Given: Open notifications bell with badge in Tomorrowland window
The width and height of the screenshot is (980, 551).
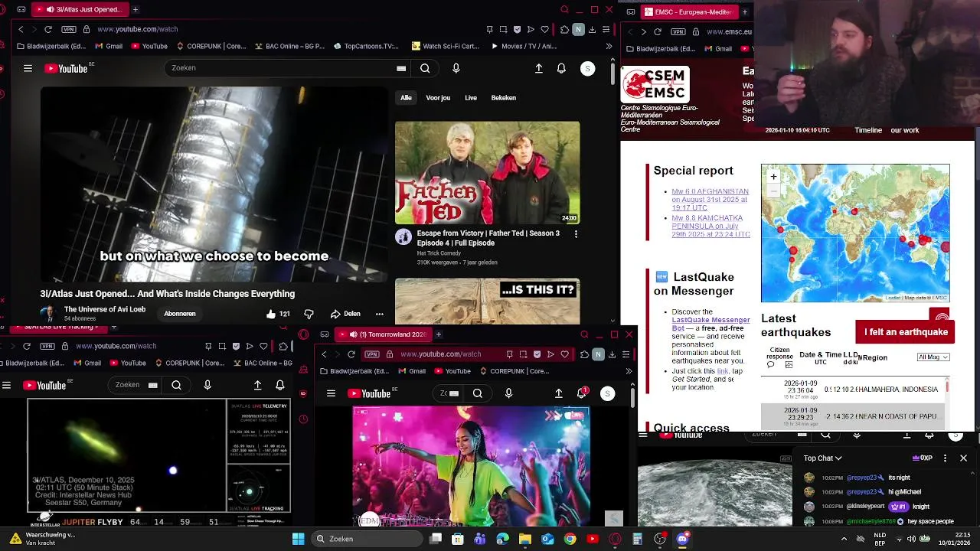Looking at the screenshot, I should (x=582, y=393).
